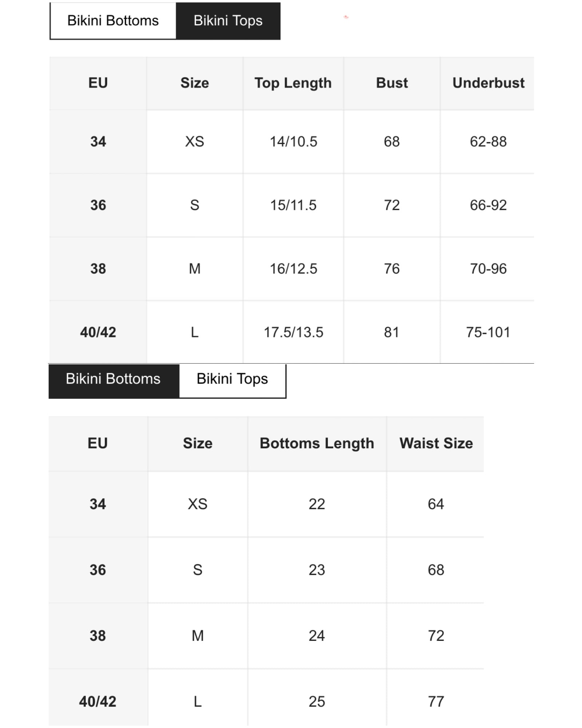Click the 17.5/13.5 top length cell
Image resolution: width=582 pixels, height=728 pixels.
pyautogui.click(x=293, y=332)
